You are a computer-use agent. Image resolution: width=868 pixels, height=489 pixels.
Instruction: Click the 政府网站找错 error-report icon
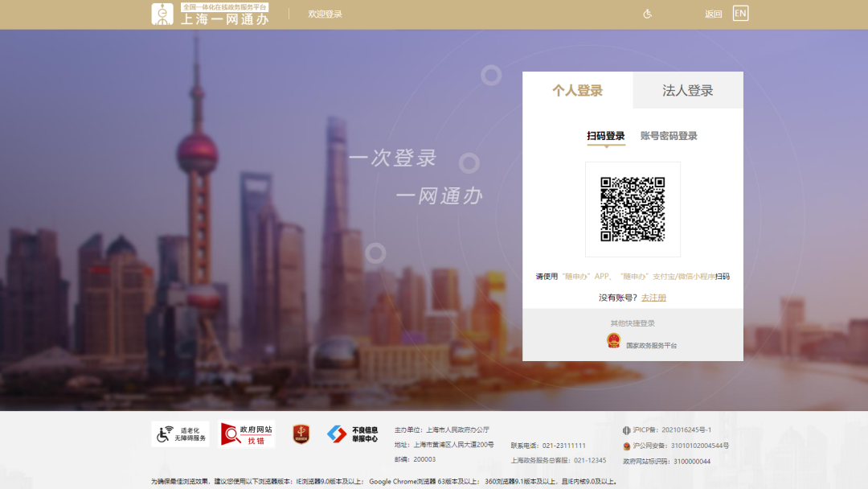tap(245, 434)
